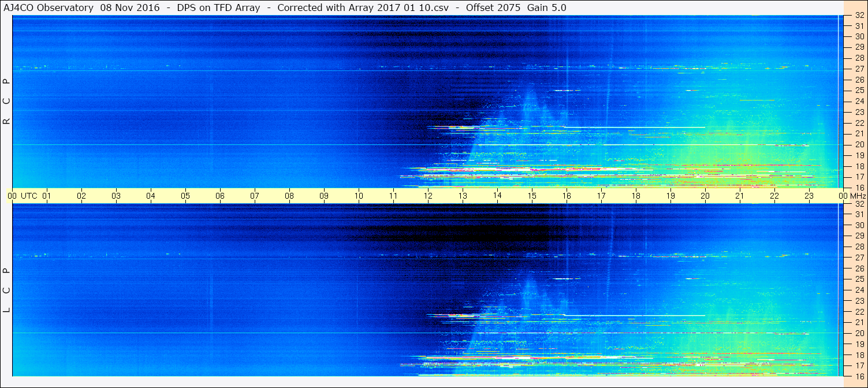Select the 05 hour marker on time axis
The width and height of the screenshot is (868, 388).
185,196
